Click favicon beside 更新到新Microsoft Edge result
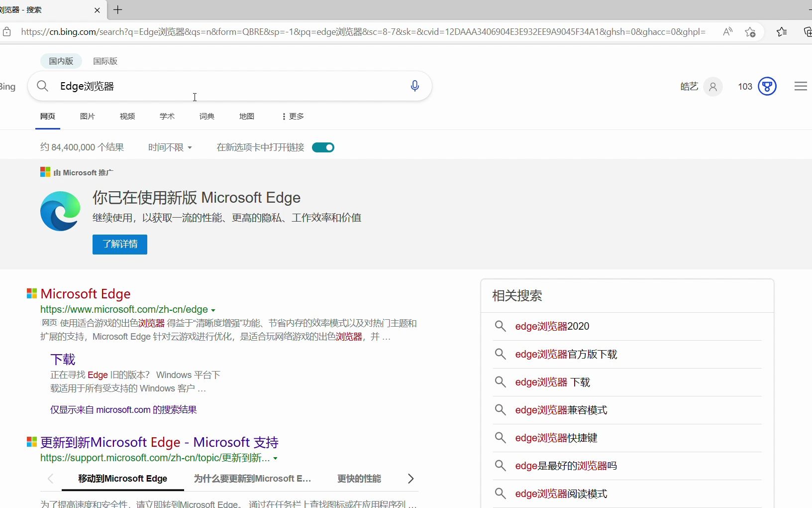Image resolution: width=812 pixels, height=508 pixels. 32,442
